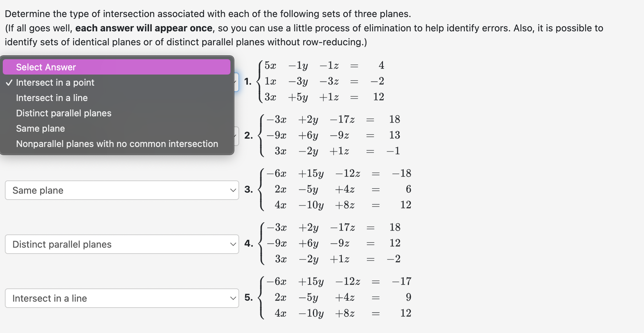Click the checkmark beside "Intersect in a point"
This screenshot has height=333, width=644.
pos(9,83)
